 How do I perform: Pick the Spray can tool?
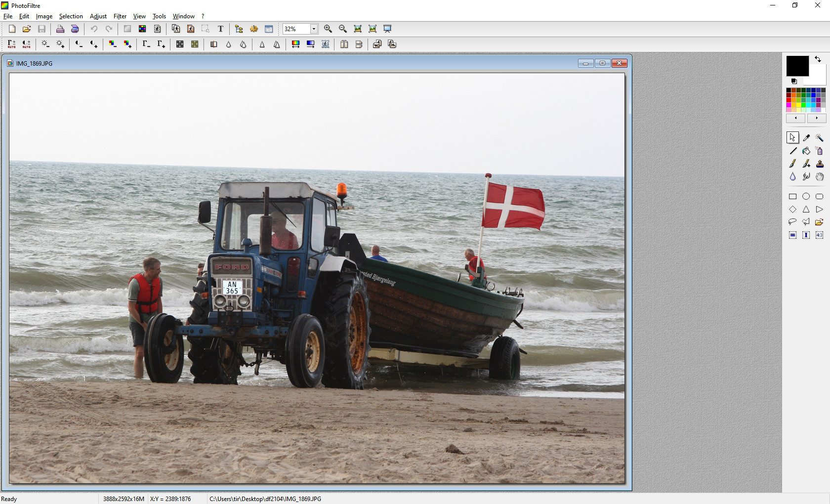point(819,151)
